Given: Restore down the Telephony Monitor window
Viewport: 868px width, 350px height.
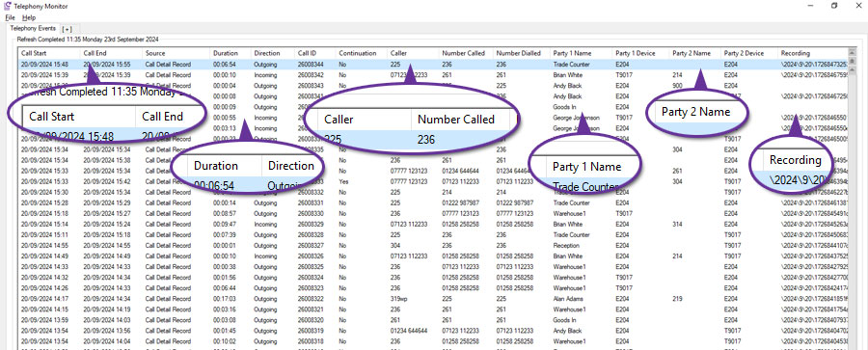Looking at the screenshot, I should 834,6.
